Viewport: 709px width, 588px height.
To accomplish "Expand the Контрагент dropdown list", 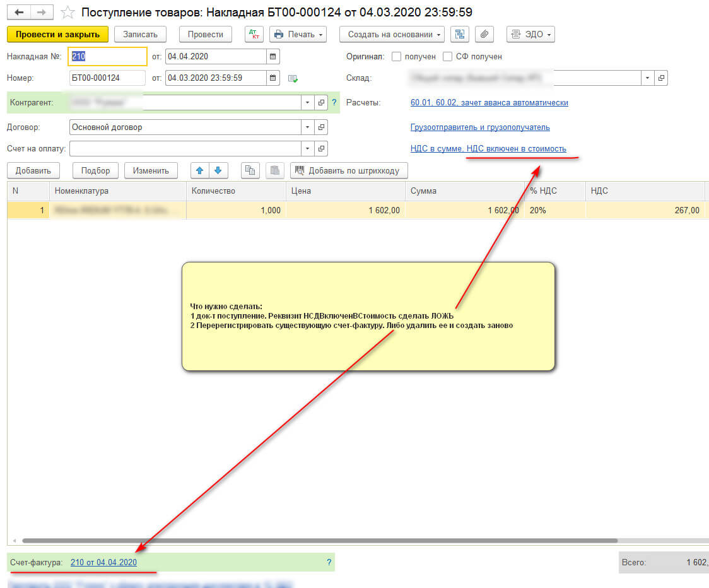I will tap(307, 102).
